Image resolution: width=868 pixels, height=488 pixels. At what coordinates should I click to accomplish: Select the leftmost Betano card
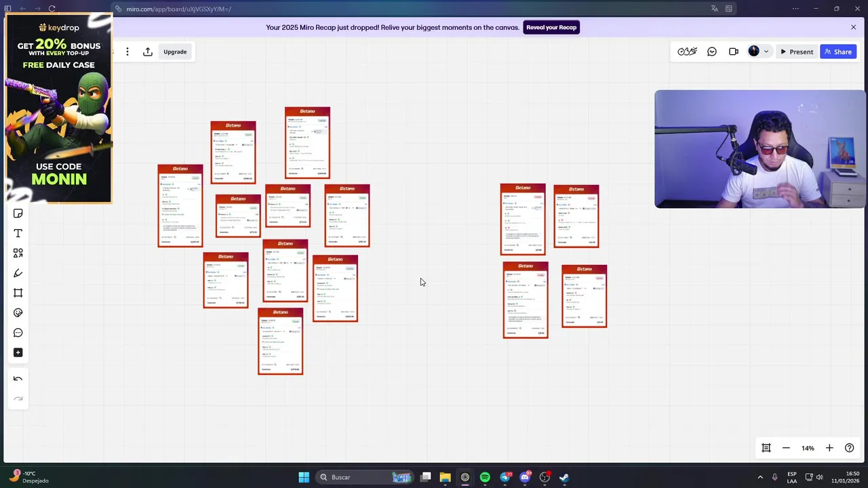(180, 205)
